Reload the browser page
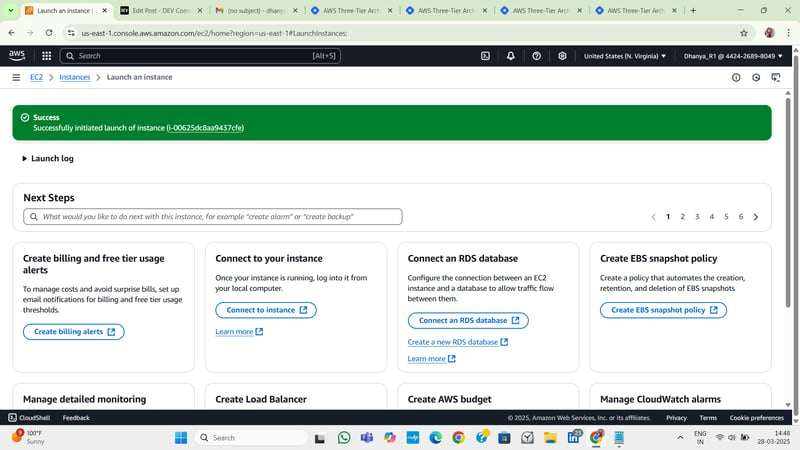The width and height of the screenshot is (800, 450). pyautogui.click(x=49, y=33)
